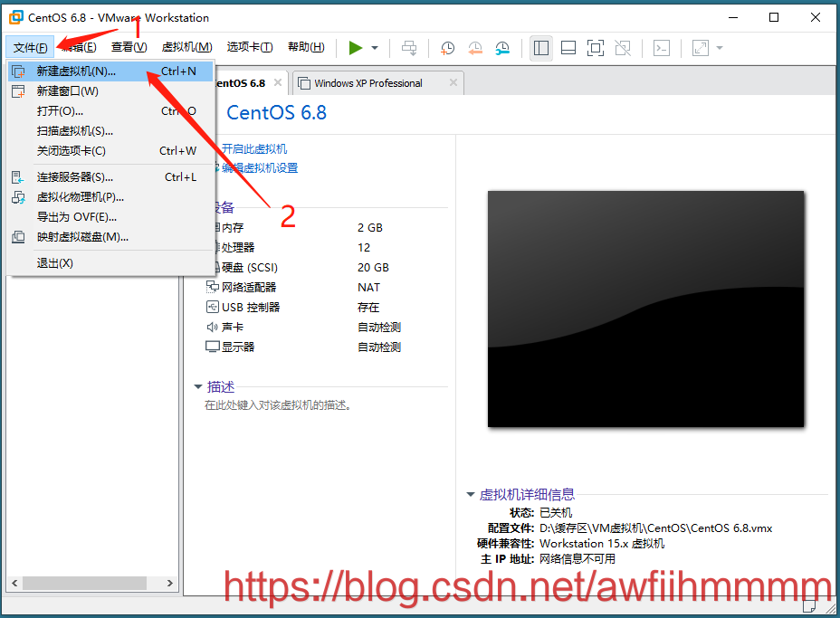The image size is (840, 618).
Task: Open the 查看(V) menu
Action: tap(129, 47)
